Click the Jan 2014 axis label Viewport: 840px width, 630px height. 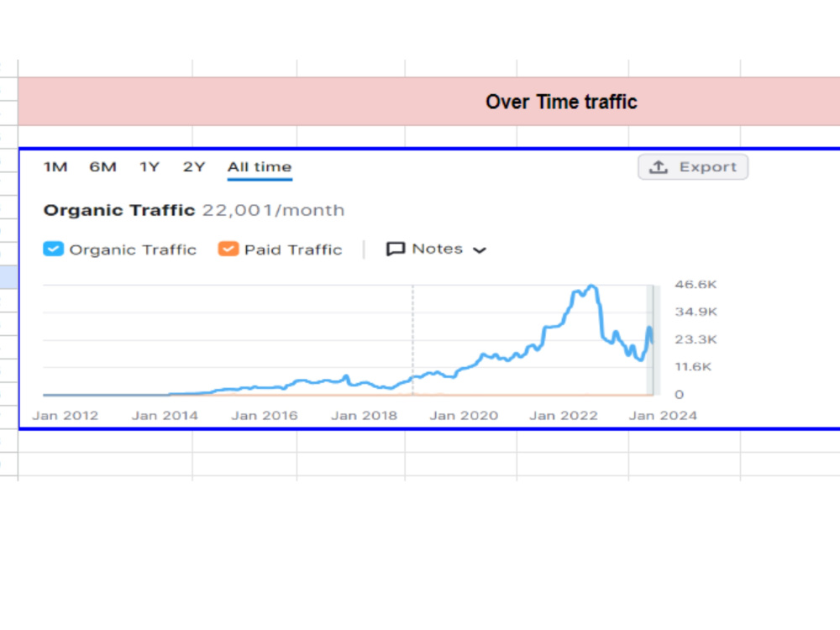point(165,416)
